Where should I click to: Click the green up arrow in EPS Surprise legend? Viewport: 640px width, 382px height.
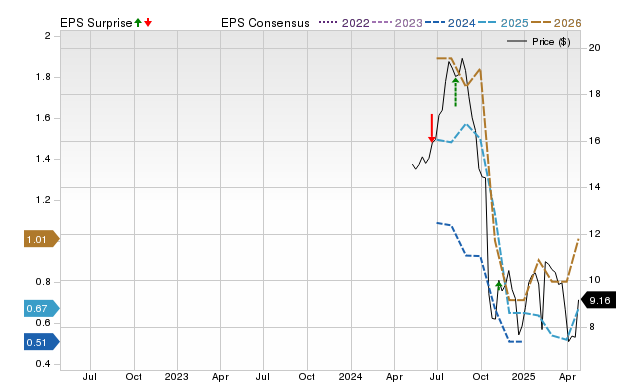tap(138, 23)
